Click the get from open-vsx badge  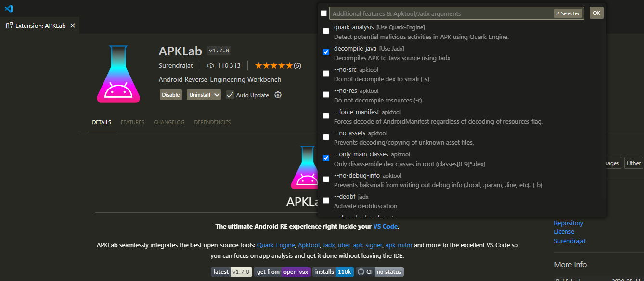[x=283, y=272]
